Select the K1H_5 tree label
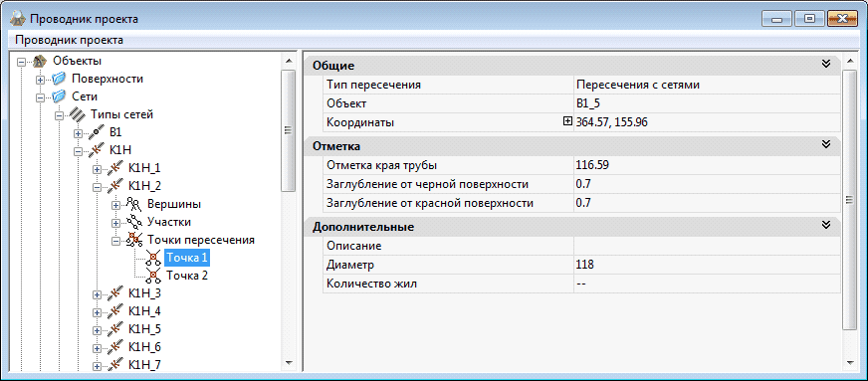The image size is (868, 381). pos(144,329)
